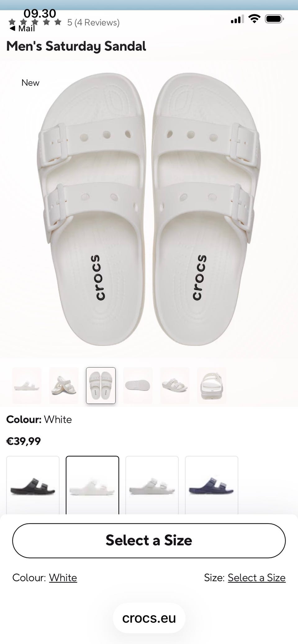Tap the five-star rating icons
Image resolution: width=298 pixels, height=644 pixels.
click(35, 22)
